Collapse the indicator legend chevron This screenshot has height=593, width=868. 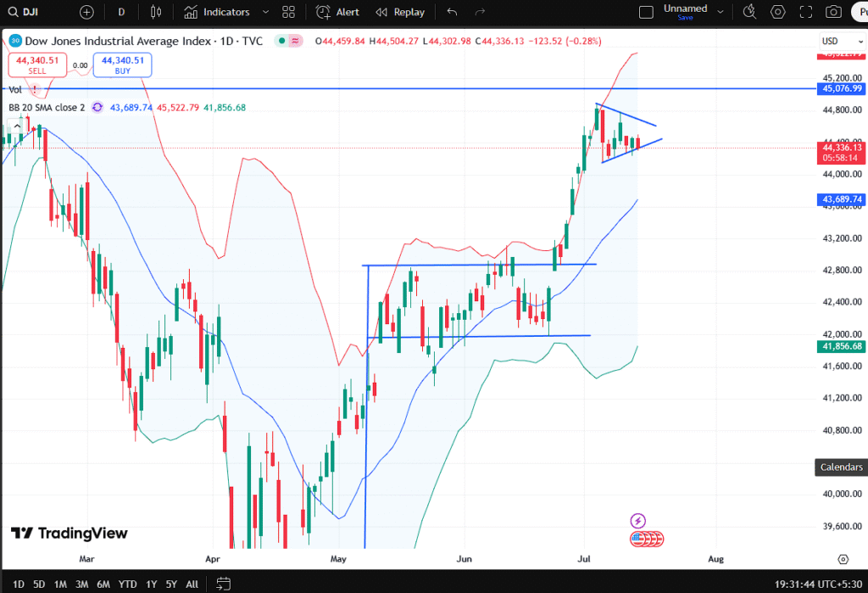(x=17, y=126)
